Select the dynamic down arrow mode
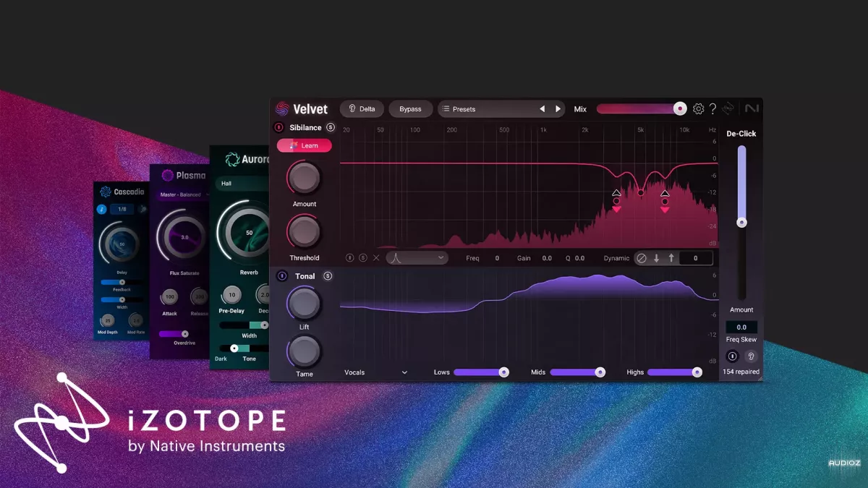Image resolution: width=868 pixels, height=488 pixels. coord(657,258)
